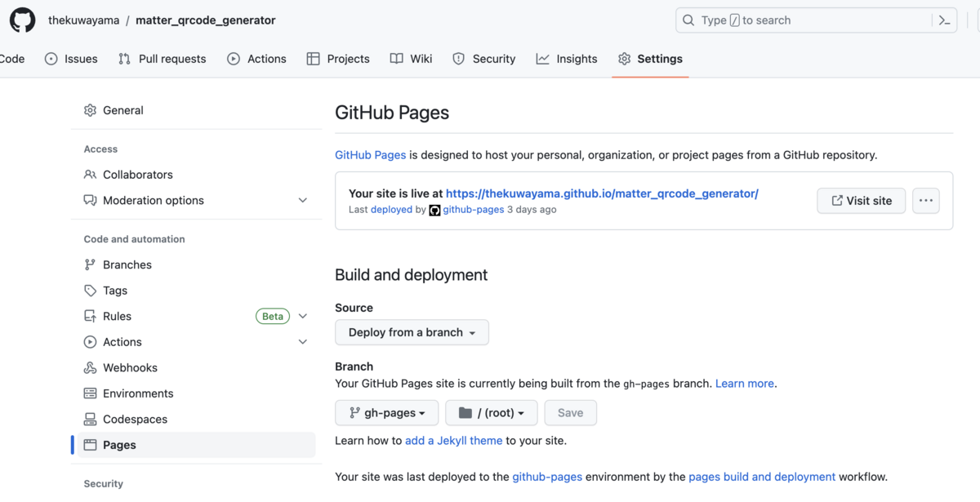Screen dimensions: 980x502
Task: Open the Deploy from a branch dropdown
Action: [412, 332]
